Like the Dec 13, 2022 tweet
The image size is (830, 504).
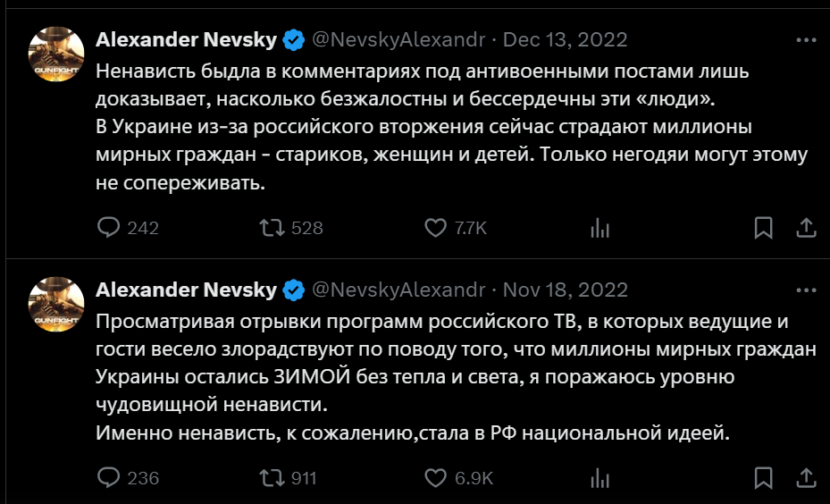(x=435, y=228)
